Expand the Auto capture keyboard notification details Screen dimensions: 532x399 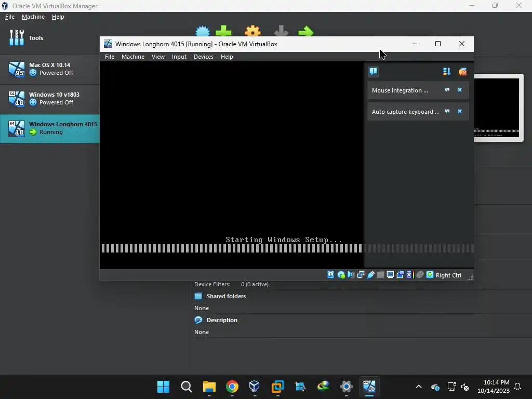447,111
